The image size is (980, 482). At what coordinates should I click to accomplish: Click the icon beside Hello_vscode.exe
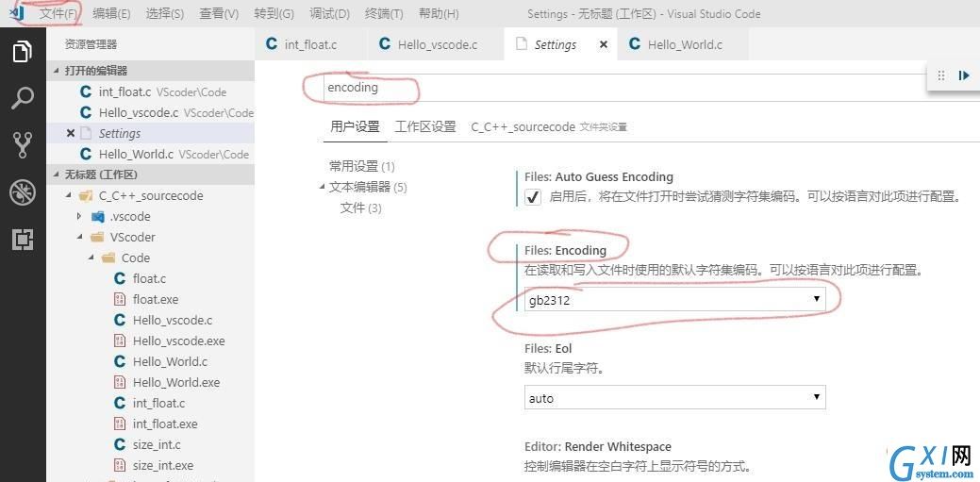point(120,341)
